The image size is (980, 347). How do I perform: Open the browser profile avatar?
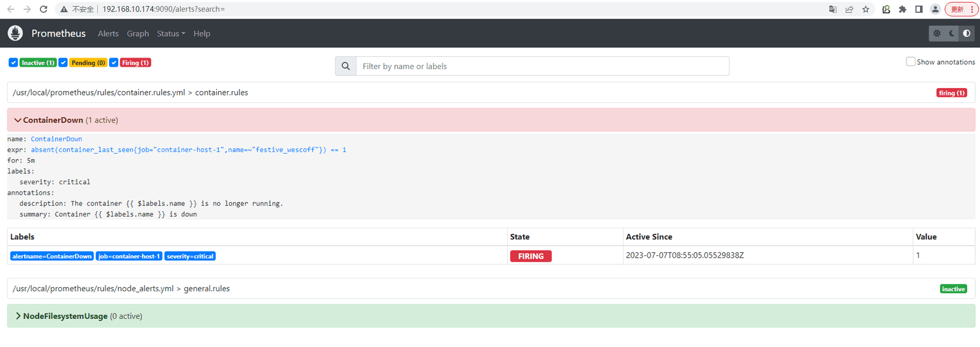[935, 9]
